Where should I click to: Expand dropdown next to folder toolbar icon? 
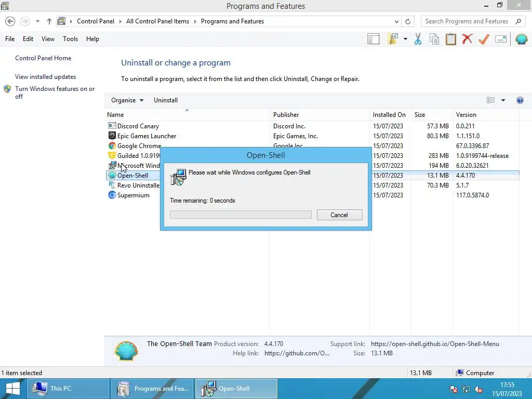pyautogui.click(x=405, y=39)
